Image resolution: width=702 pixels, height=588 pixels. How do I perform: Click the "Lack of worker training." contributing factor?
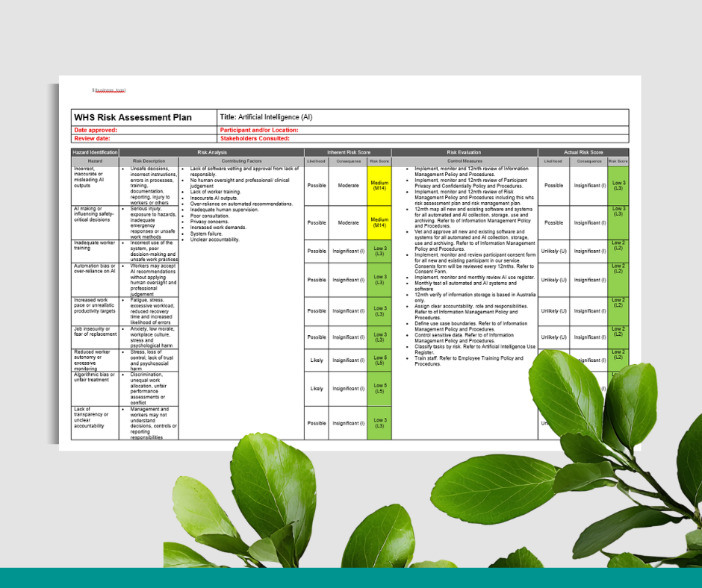tap(215, 192)
